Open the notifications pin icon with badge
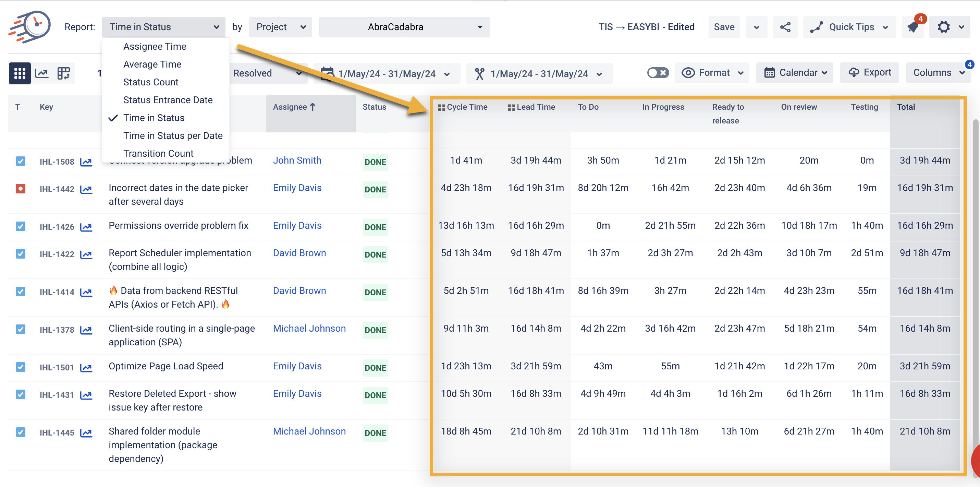The width and height of the screenshot is (980, 487). tap(914, 27)
